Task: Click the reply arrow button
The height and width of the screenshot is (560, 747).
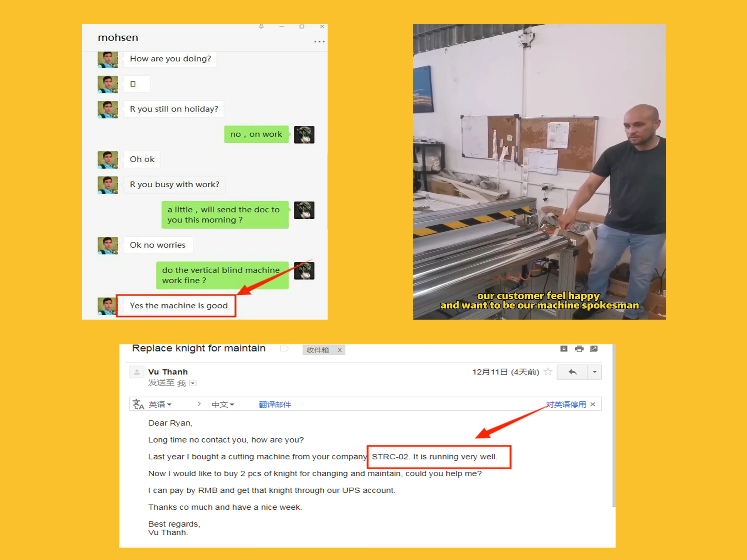Action: 572,372
